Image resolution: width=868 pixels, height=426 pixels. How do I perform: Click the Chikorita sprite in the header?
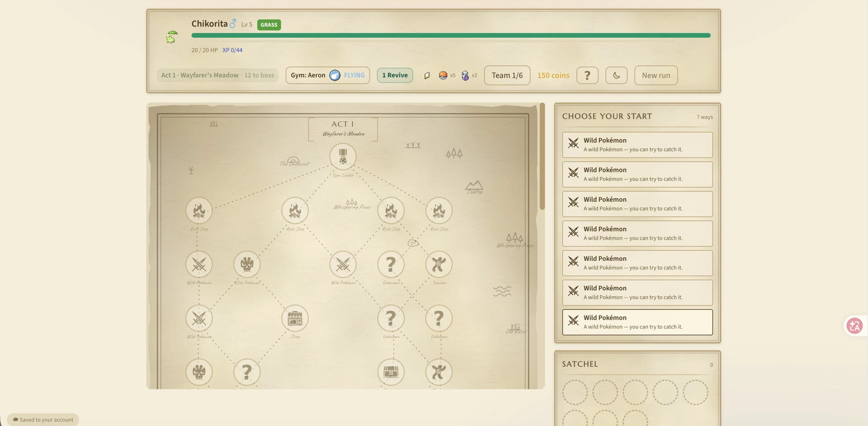[171, 37]
